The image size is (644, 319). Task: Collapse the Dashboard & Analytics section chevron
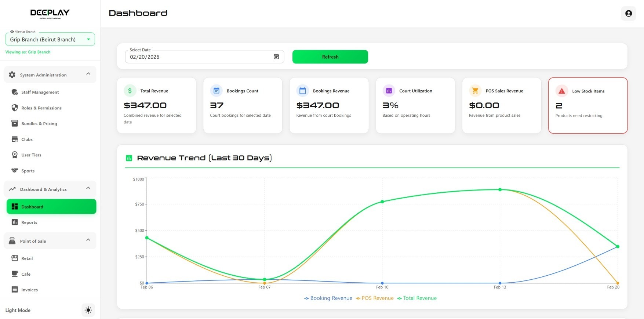click(x=88, y=188)
